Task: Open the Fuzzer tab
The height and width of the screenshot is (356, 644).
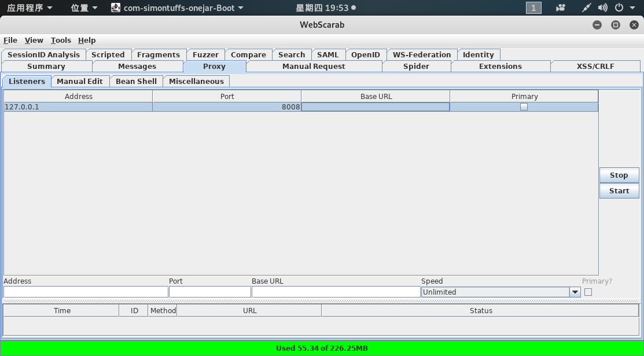Action: point(206,54)
